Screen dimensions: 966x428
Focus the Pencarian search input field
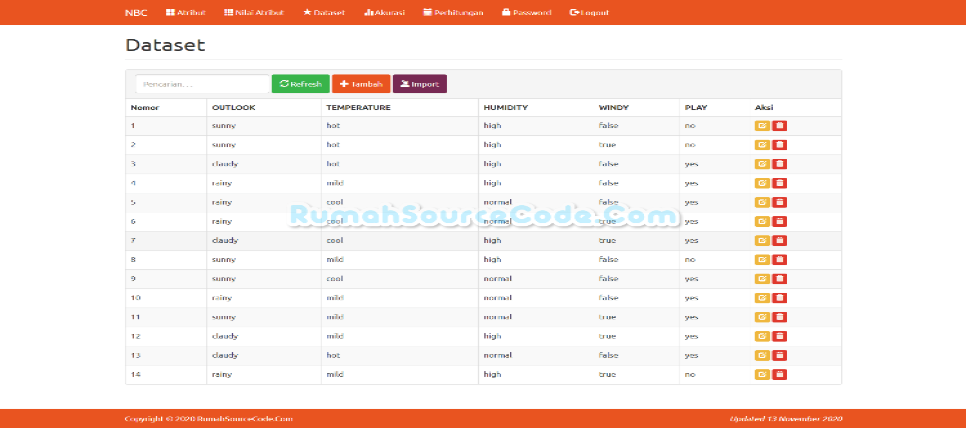202,84
